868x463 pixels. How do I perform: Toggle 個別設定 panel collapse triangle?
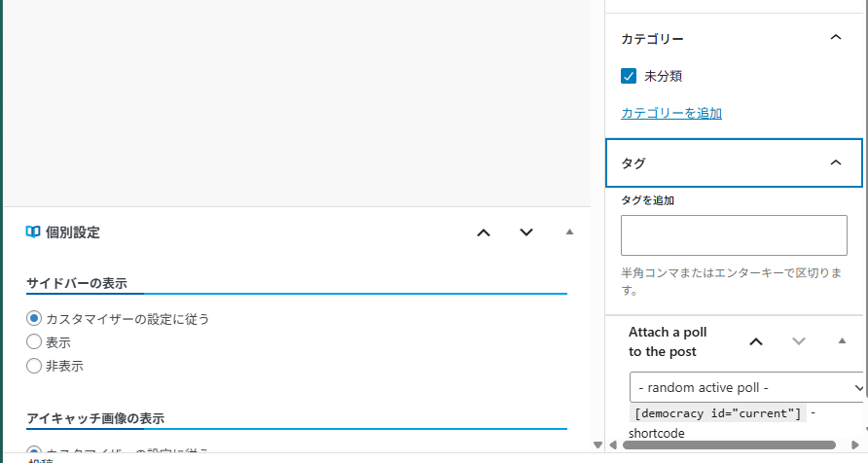tap(570, 232)
